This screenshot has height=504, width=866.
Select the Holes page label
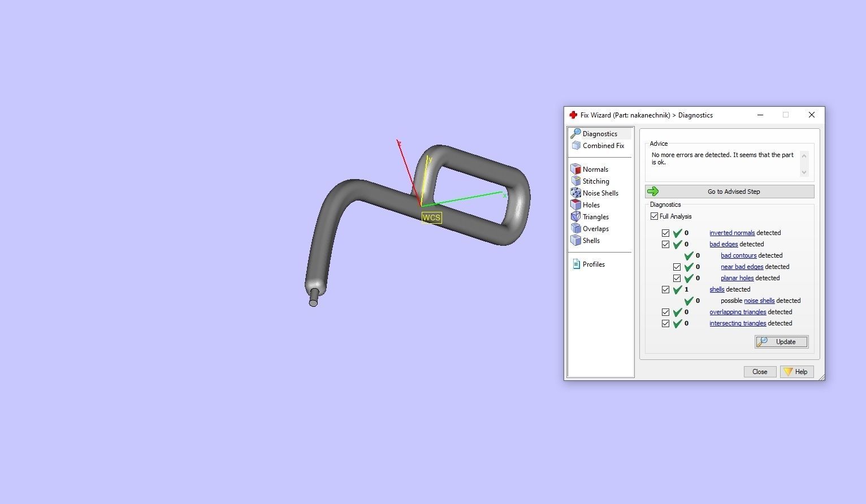(x=591, y=205)
